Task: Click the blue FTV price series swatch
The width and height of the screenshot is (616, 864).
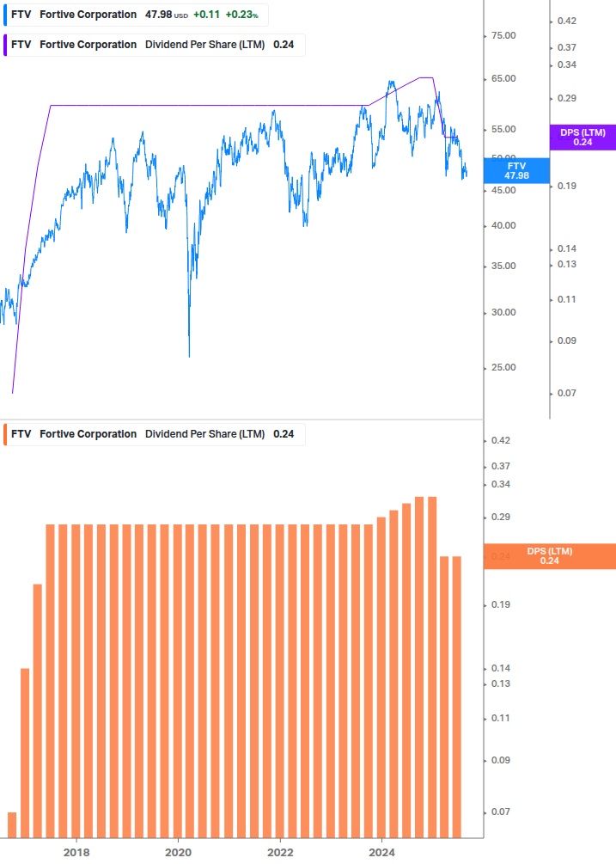Action: point(5,15)
